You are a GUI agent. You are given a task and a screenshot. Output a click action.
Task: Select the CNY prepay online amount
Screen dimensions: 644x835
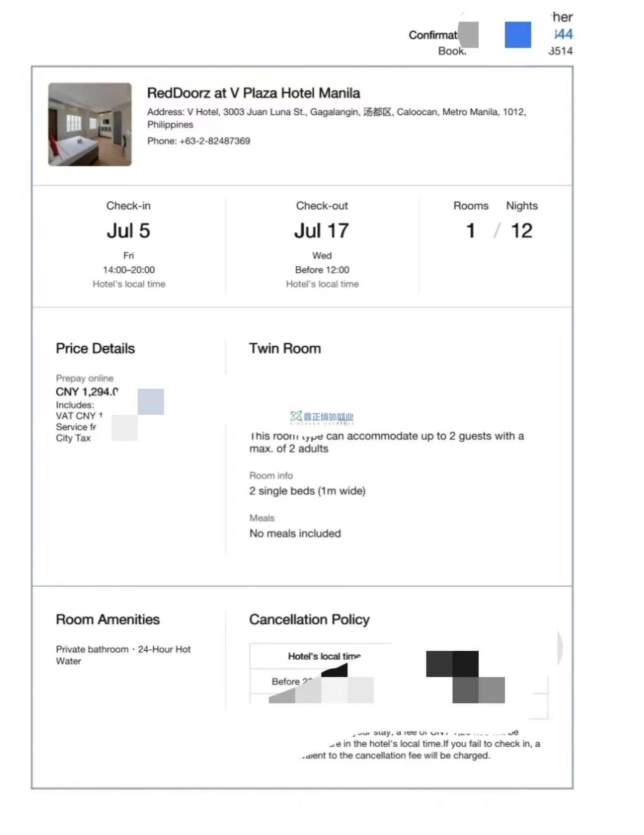click(87, 392)
